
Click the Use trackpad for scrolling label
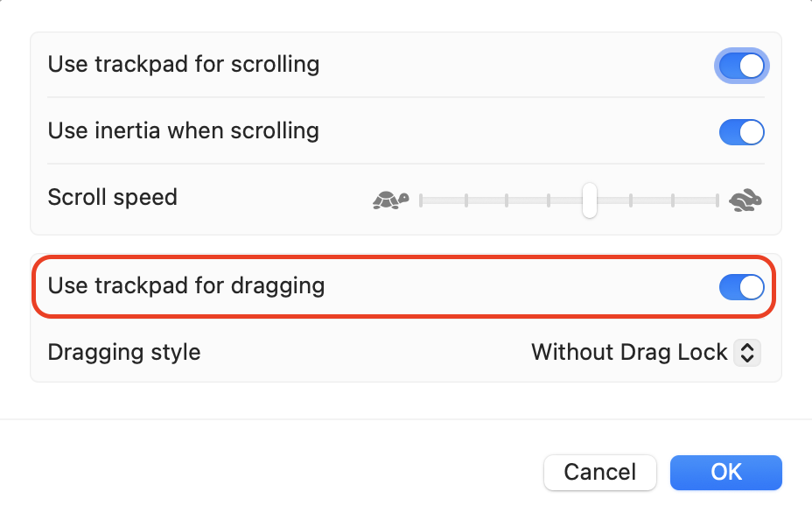(184, 64)
